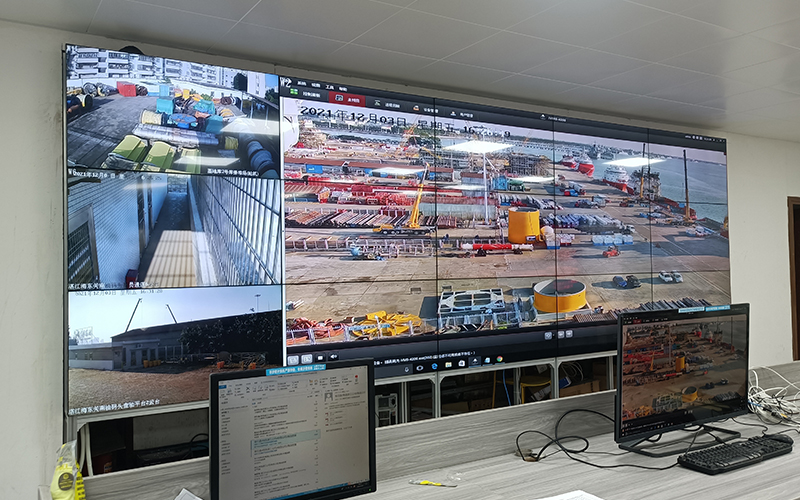Click the volume speaker icon in preview toolbar
The height and width of the screenshot is (500, 800).
click(x=332, y=355)
